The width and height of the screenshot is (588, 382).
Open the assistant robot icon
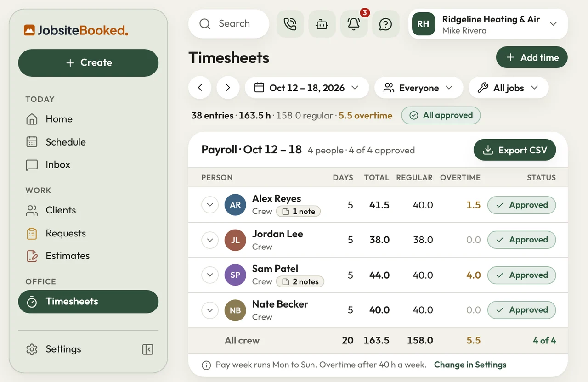[322, 24]
